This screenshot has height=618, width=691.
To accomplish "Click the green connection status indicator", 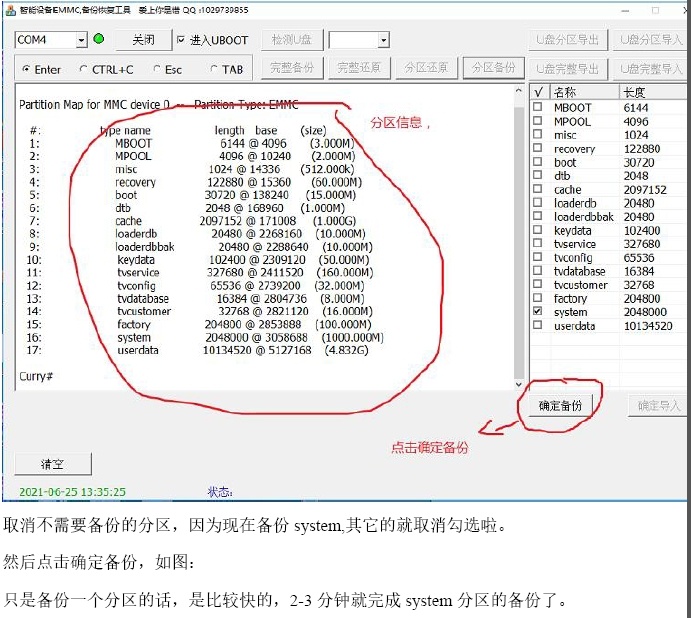I will [99, 39].
